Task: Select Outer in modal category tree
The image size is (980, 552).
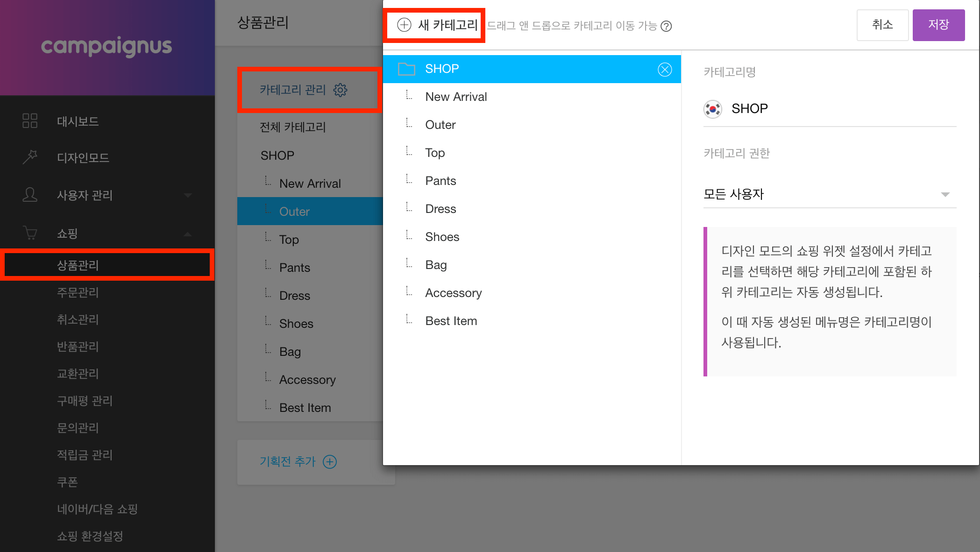Action: [532, 125]
